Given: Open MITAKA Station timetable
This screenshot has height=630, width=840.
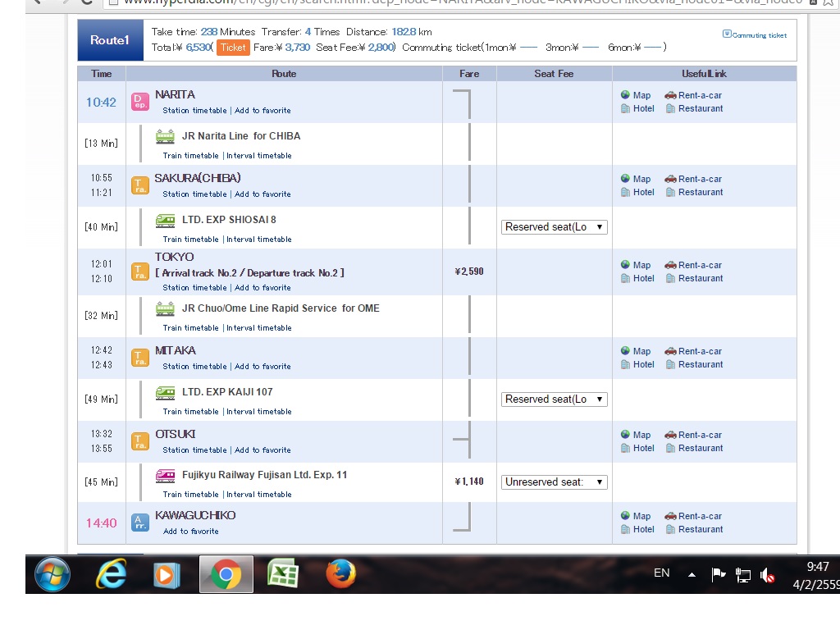Looking at the screenshot, I should (195, 367).
